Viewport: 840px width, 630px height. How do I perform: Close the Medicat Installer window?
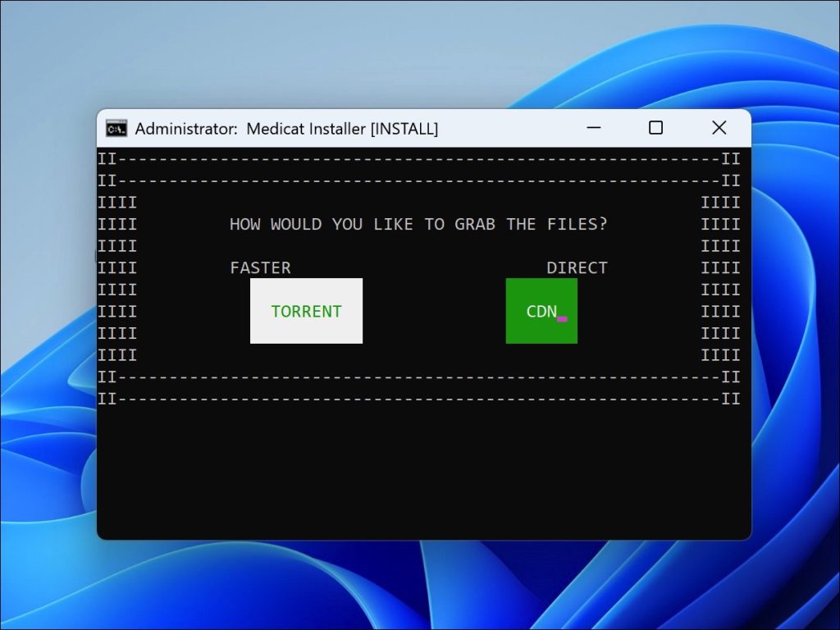[719, 128]
